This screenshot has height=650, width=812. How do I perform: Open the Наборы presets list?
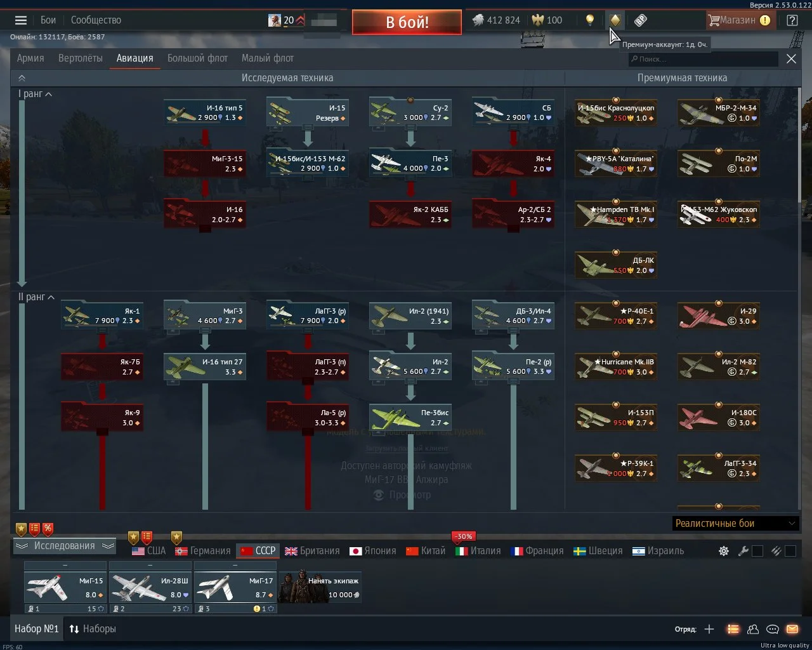[x=93, y=629]
